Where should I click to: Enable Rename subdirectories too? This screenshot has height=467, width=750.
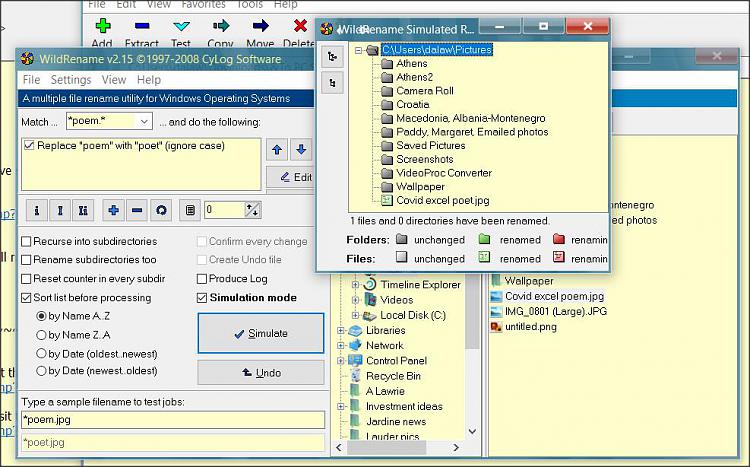point(26,260)
